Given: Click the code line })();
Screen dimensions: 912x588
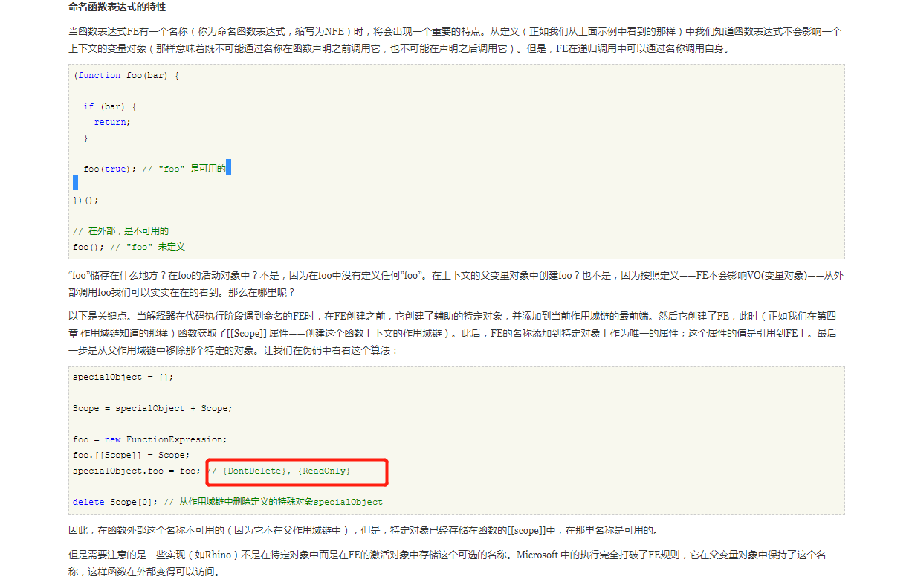Looking at the screenshot, I should pyautogui.click(x=85, y=200).
